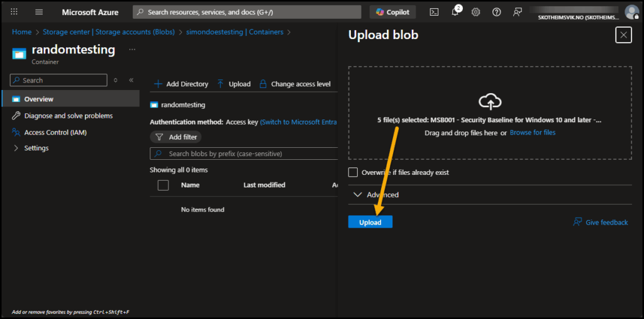Enable Overwrite if files already exist

pyautogui.click(x=353, y=172)
